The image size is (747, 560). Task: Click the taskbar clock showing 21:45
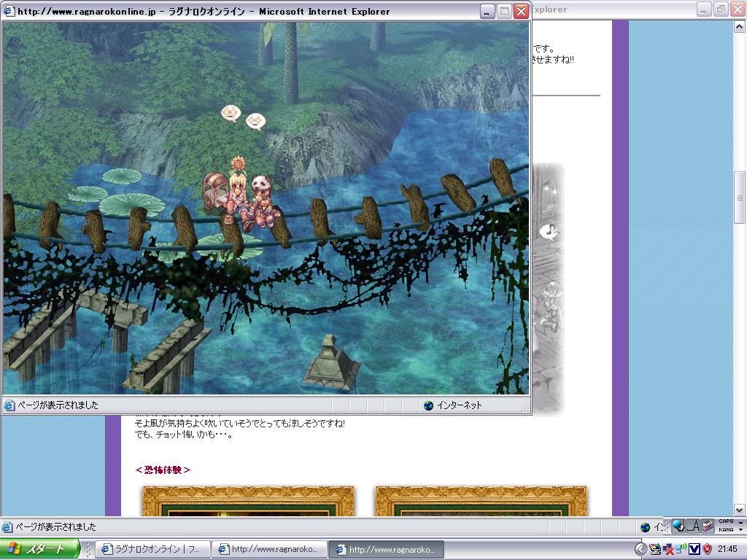pos(727,550)
